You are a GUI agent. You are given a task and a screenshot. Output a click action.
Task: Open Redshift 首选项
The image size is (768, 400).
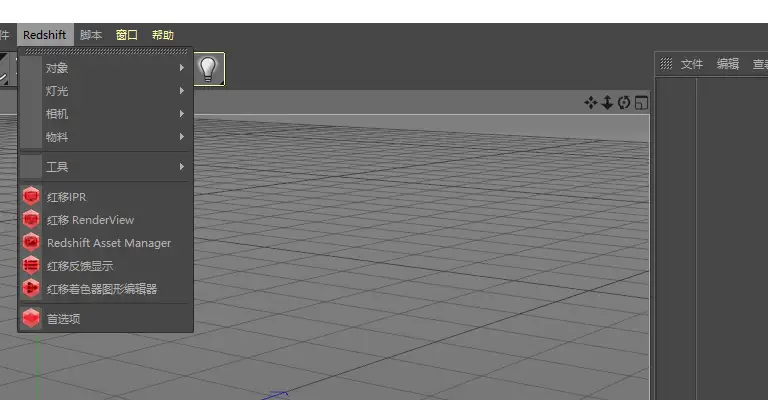[105, 319]
